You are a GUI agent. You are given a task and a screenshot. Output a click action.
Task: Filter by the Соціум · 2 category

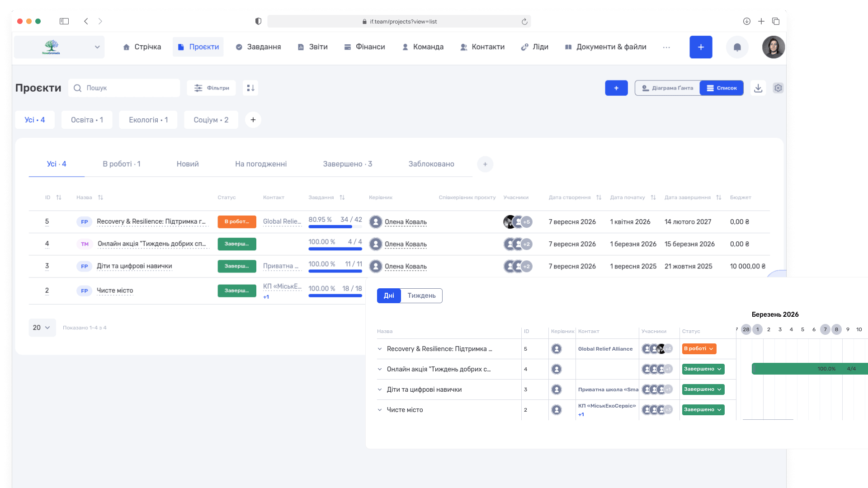click(211, 120)
